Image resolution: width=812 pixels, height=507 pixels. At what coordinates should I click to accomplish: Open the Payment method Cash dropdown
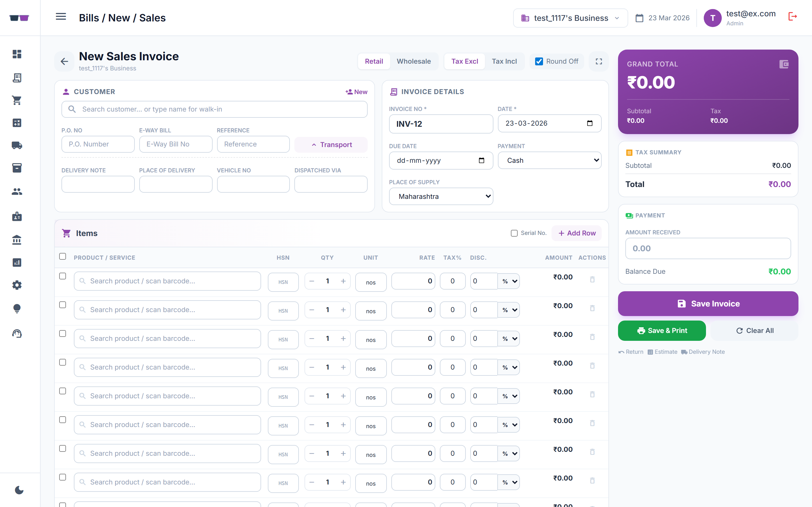click(x=549, y=160)
